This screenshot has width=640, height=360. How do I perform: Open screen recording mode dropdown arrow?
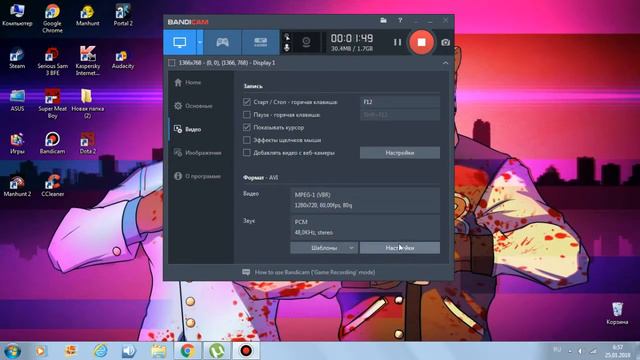coord(200,42)
